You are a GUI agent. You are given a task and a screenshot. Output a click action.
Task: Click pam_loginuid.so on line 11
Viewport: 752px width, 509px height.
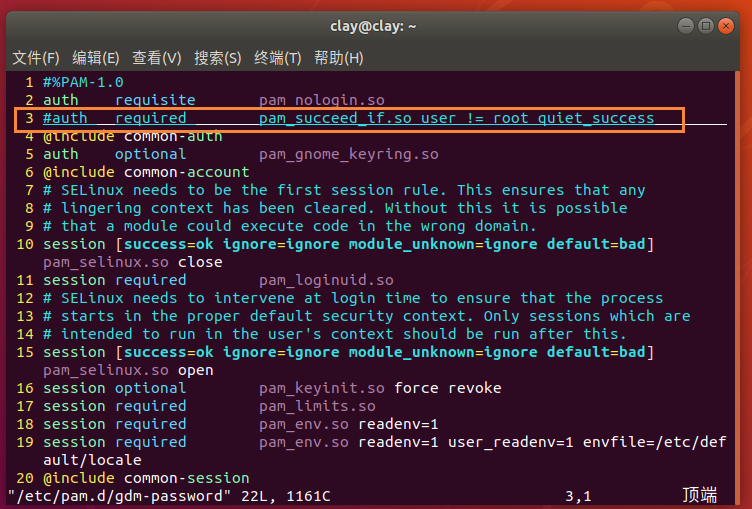pos(326,280)
